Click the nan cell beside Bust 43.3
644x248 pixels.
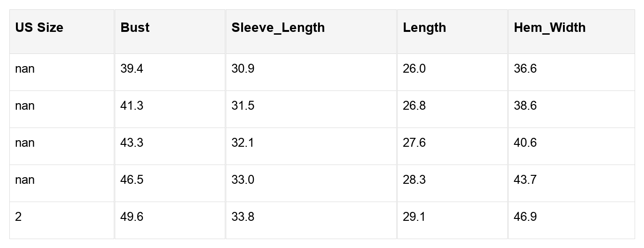(x=25, y=143)
